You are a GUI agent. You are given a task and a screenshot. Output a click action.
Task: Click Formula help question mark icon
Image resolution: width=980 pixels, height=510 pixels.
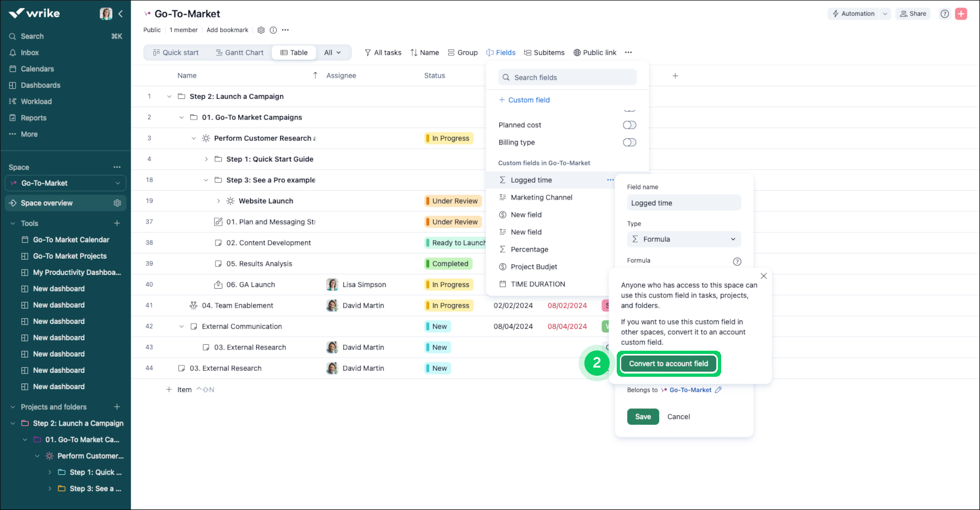pyautogui.click(x=737, y=262)
